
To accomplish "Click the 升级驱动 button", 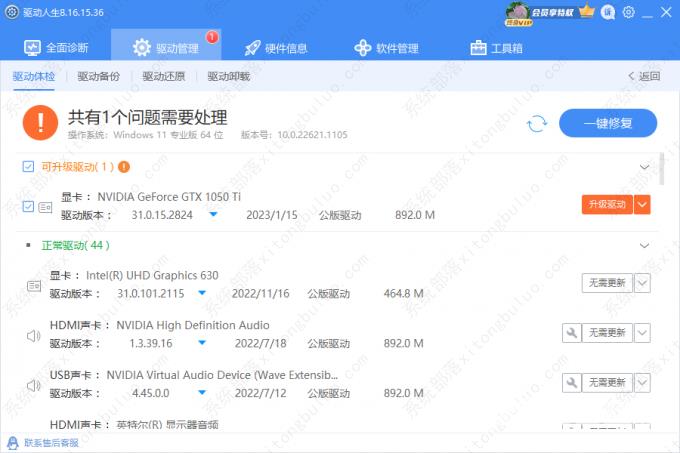I will pos(607,205).
